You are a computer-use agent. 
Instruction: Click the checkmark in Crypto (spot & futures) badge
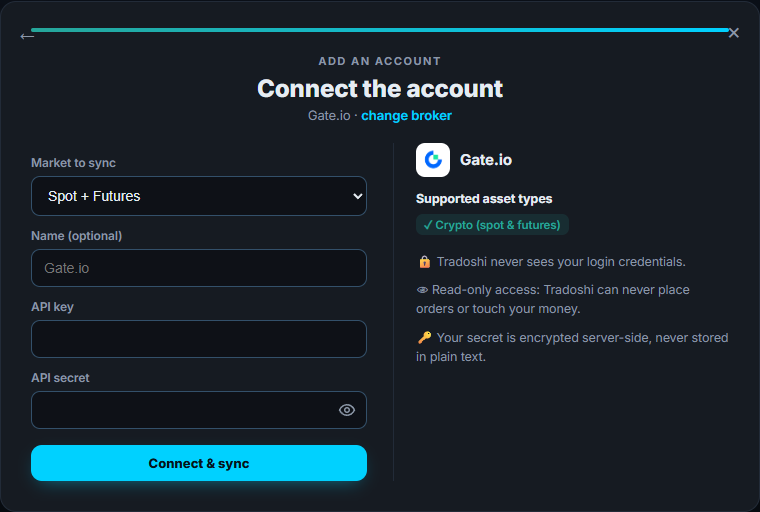pyautogui.click(x=428, y=225)
